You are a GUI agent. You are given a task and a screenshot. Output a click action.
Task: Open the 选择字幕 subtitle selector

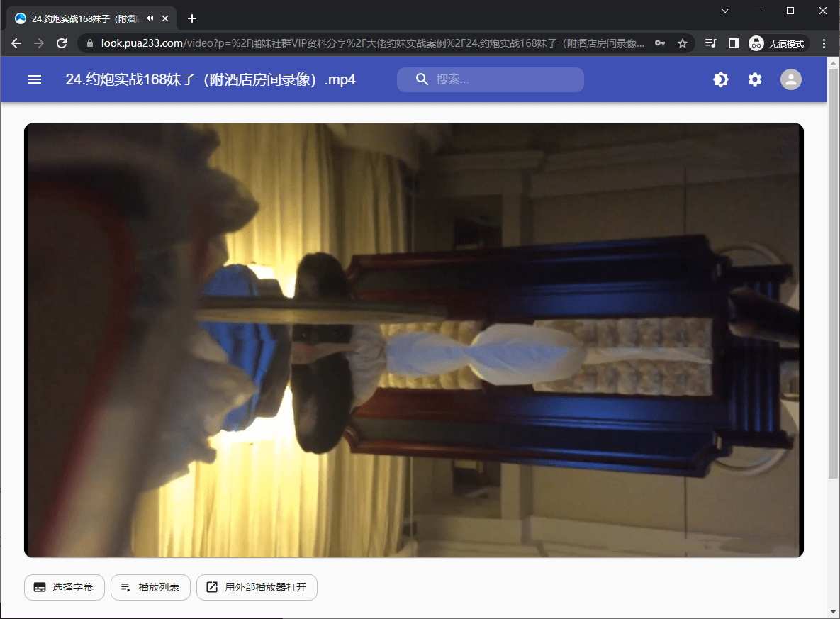(65, 587)
